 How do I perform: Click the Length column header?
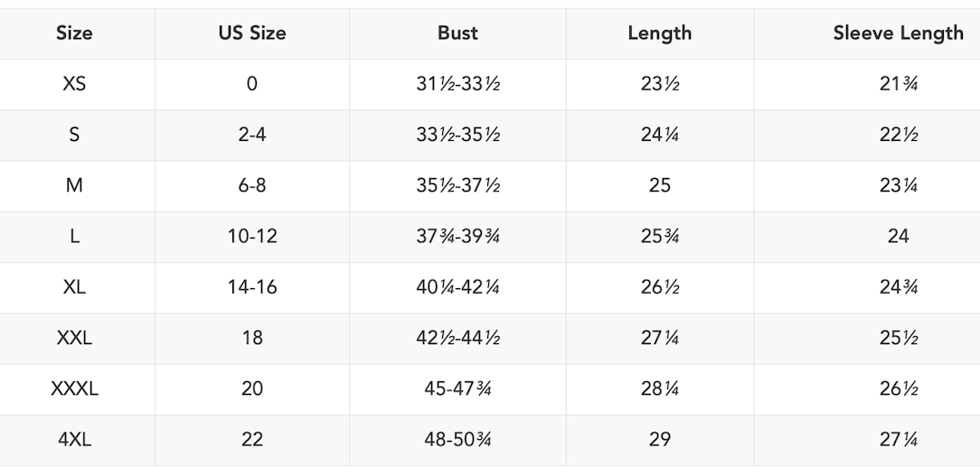[660, 33]
